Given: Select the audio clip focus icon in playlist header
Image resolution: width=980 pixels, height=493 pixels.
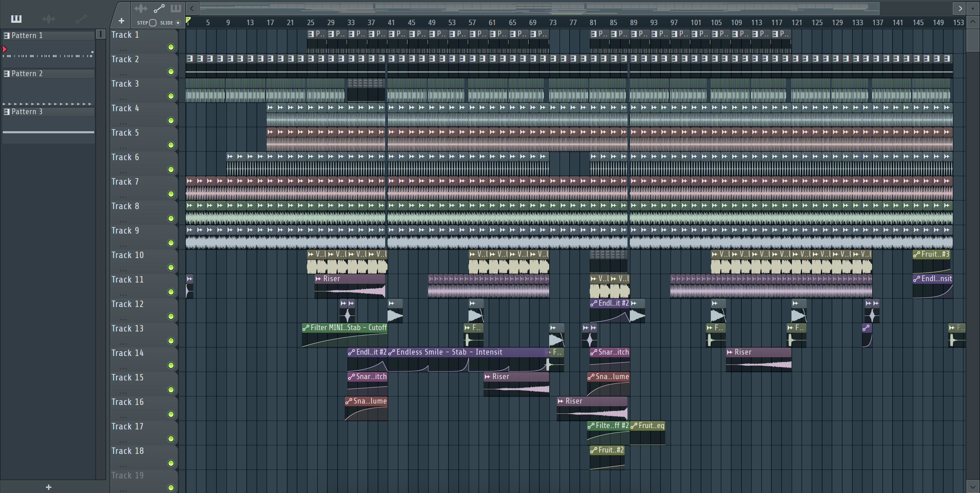Looking at the screenshot, I should 141,8.
